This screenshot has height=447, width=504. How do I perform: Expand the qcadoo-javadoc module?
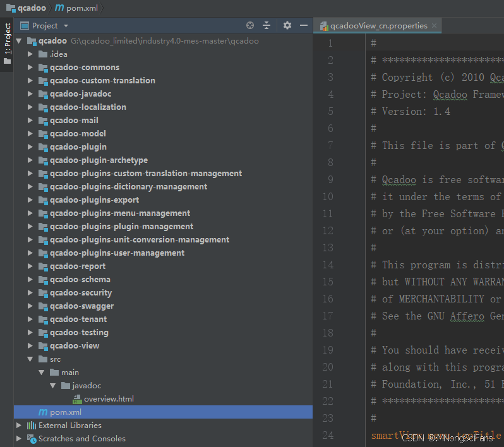pyautogui.click(x=30, y=94)
